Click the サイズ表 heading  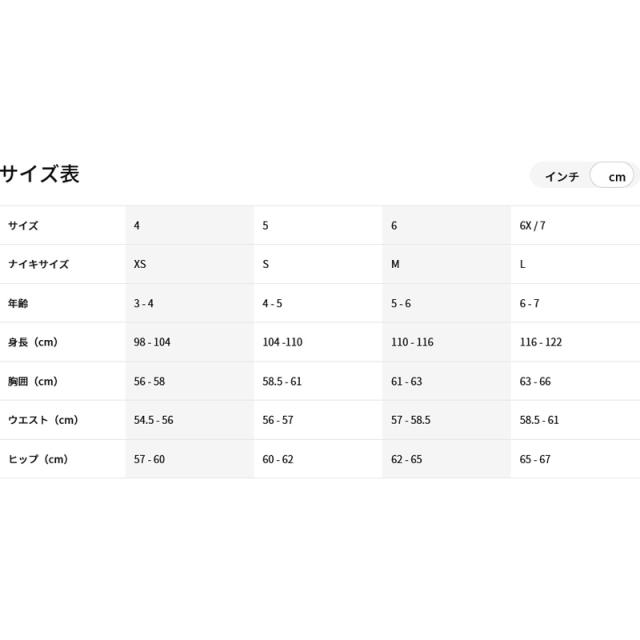tap(40, 174)
